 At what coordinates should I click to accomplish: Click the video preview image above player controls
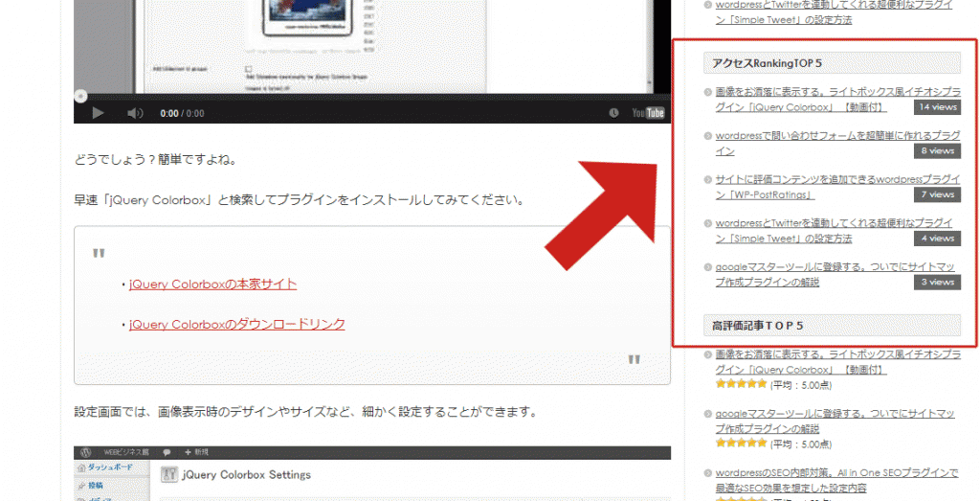(372, 46)
